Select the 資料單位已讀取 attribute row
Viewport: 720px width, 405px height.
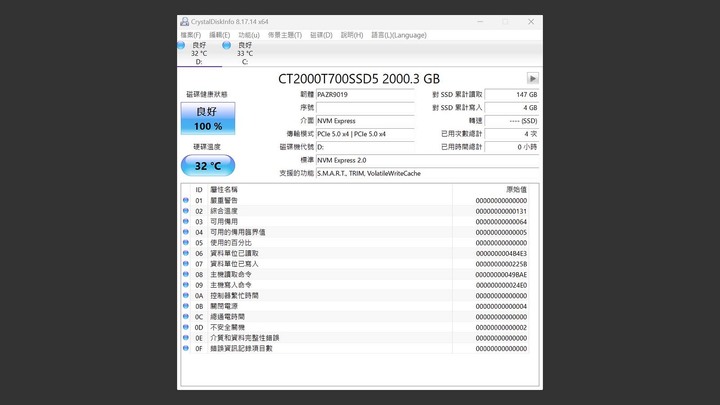pyautogui.click(x=355, y=253)
